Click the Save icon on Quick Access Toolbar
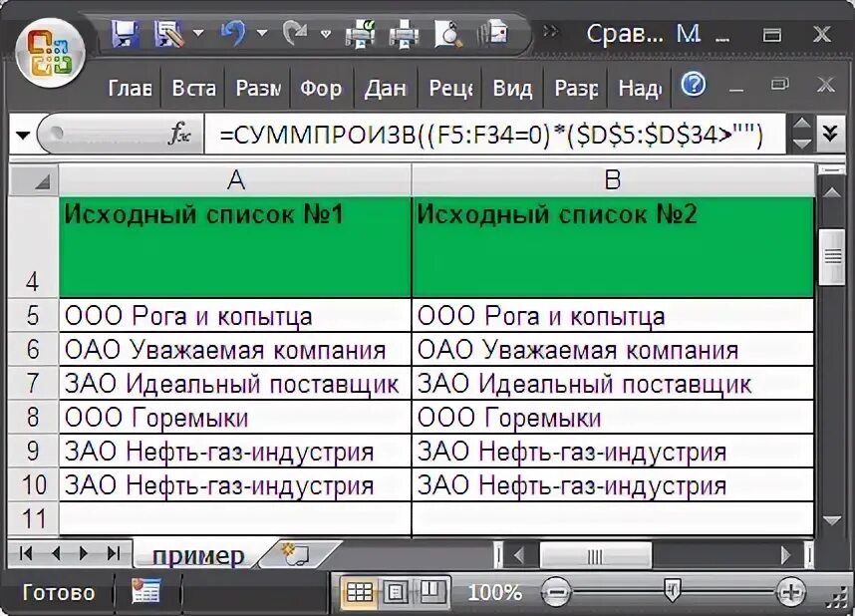 124,31
